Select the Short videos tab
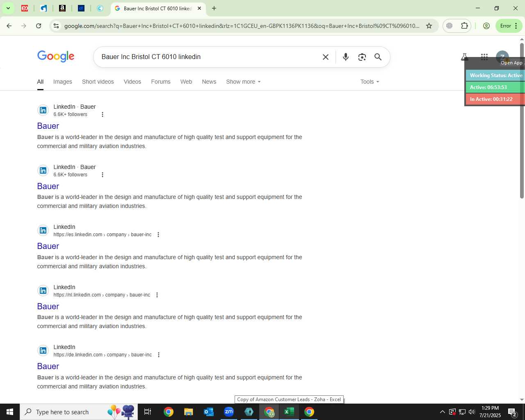525x420 pixels. [98, 82]
